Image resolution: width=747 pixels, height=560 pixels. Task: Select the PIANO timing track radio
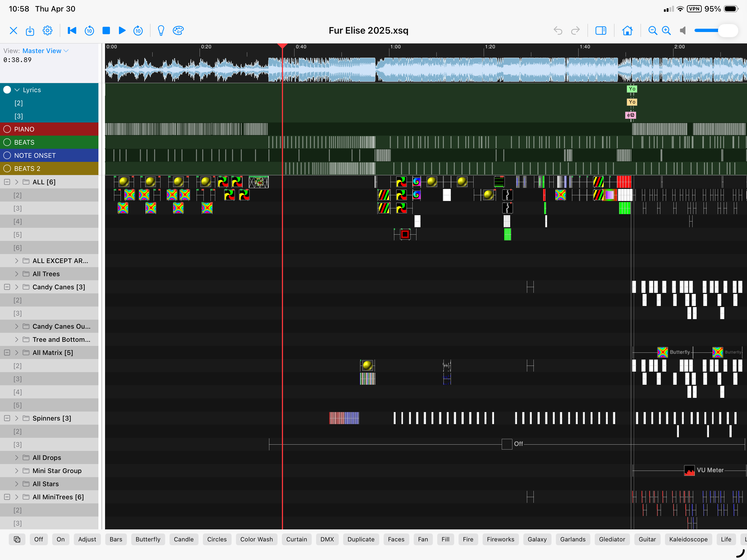pyautogui.click(x=7, y=129)
